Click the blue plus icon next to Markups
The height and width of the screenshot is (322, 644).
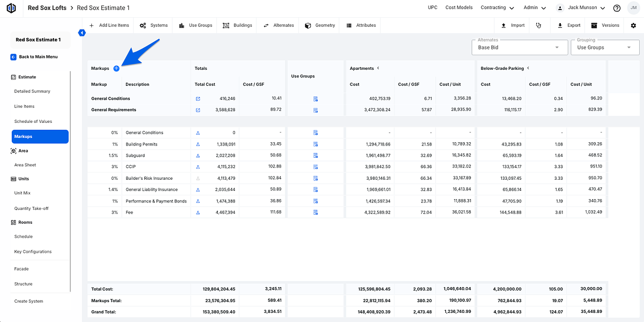(116, 68)
